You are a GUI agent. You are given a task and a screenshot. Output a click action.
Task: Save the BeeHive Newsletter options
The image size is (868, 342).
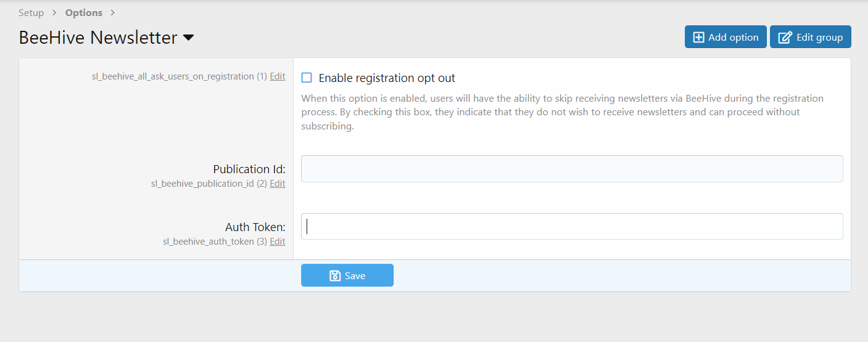pyautogui.click(x=347, y=275)
